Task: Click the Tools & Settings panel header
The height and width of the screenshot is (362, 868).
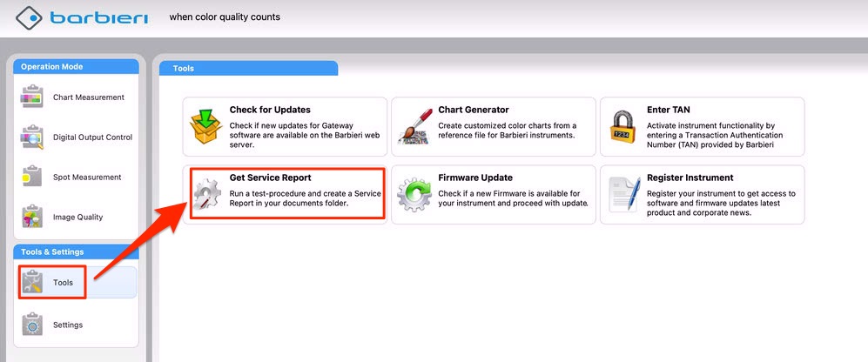Action: [x=77, y=252]
